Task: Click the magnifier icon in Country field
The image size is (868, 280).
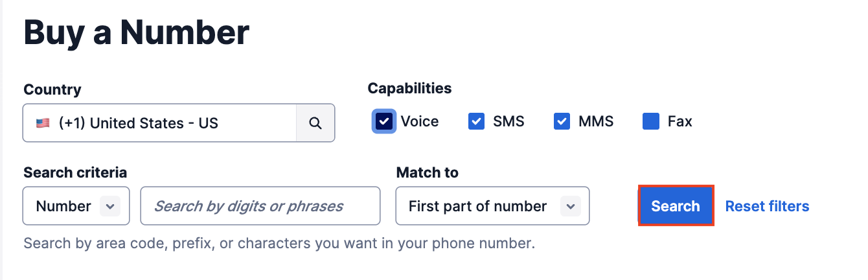Action: (315, 123)
